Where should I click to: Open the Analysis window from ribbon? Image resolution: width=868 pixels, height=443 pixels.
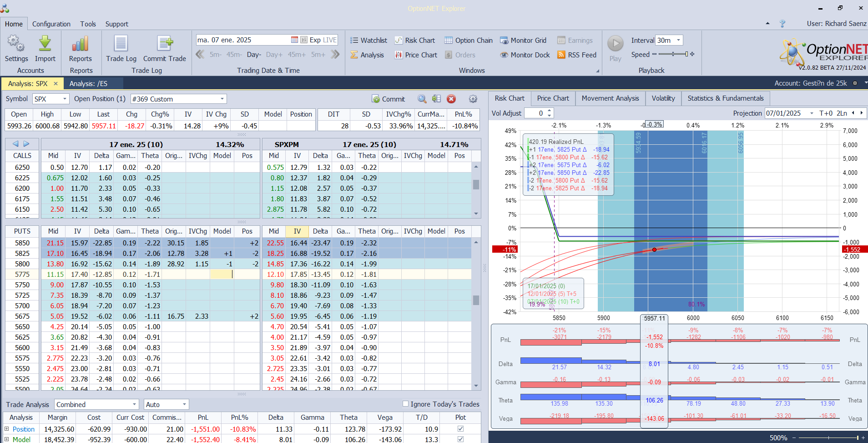[x=368, y=55]
